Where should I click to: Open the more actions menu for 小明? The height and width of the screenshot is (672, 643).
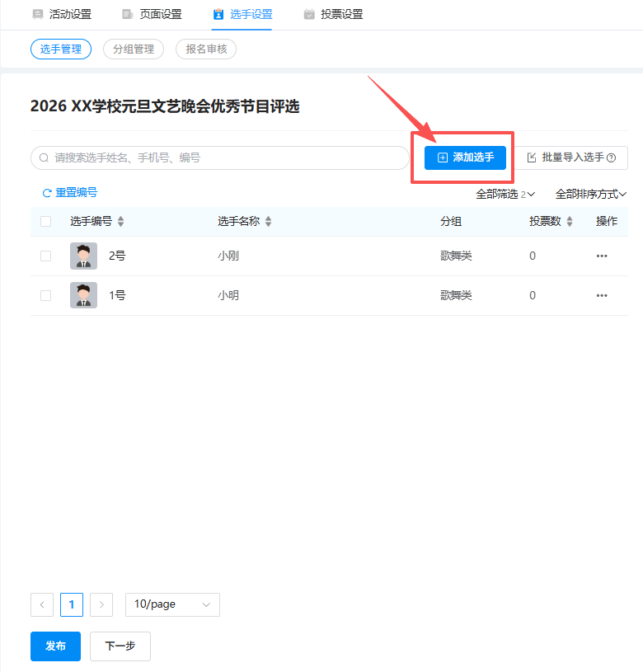[601, 295]
